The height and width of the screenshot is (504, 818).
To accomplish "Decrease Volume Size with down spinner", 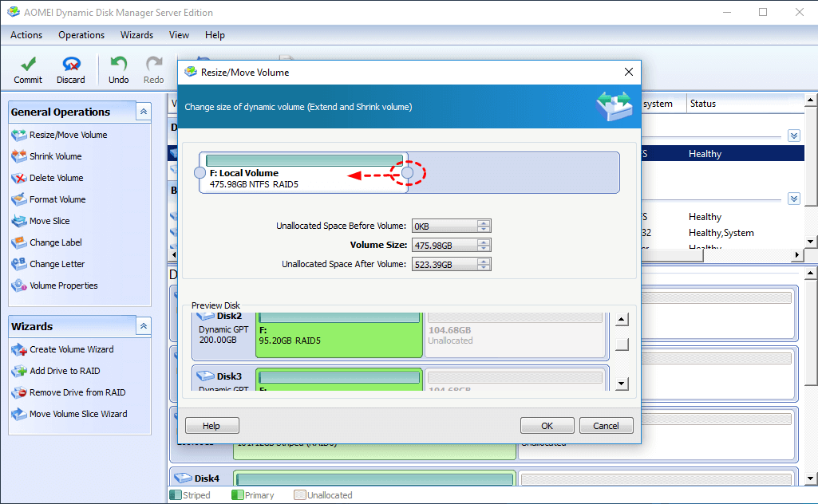I will [x=484, y=249].
